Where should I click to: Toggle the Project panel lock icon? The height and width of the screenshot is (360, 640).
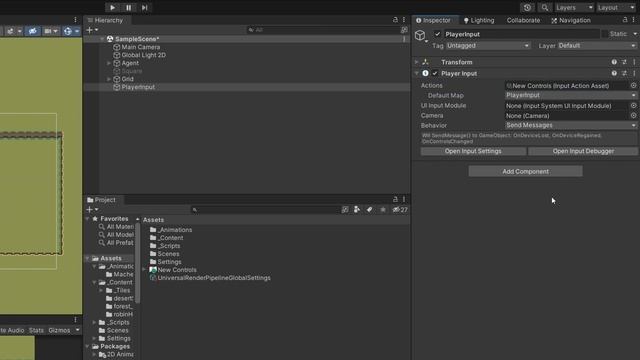click(x=395, y=199)
